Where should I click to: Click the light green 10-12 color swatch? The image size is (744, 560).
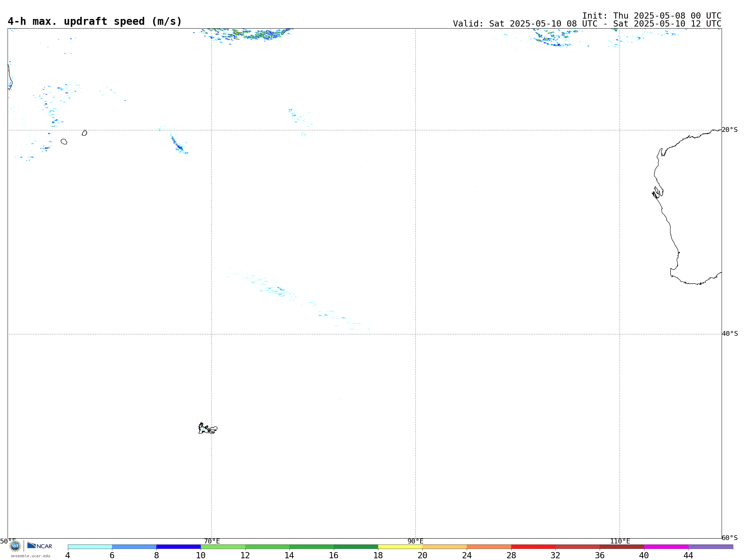point(223,547)
